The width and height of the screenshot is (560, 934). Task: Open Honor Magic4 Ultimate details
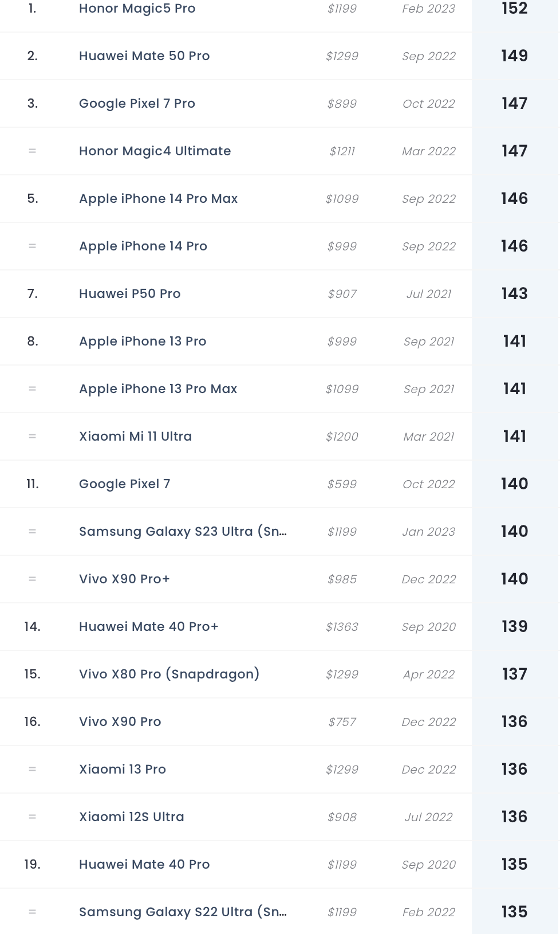155,151
